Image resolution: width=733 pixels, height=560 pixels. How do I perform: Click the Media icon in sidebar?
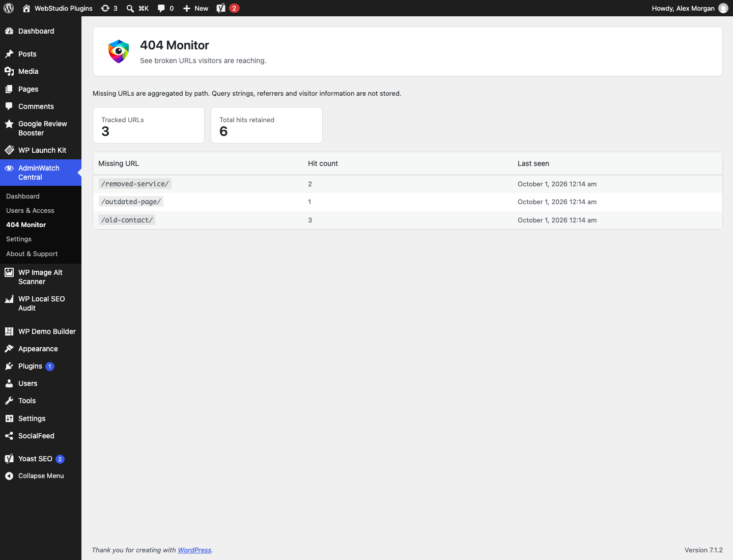[x=9, y=71]
